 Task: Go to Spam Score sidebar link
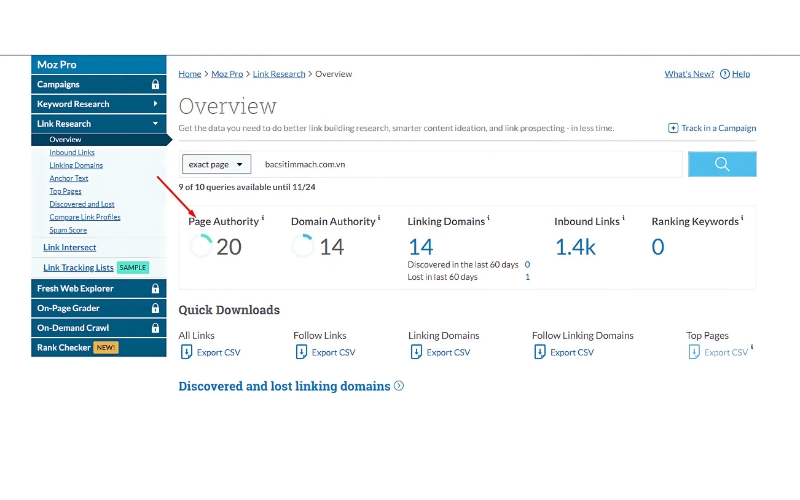pyautogui.click(x=68, y=230)
